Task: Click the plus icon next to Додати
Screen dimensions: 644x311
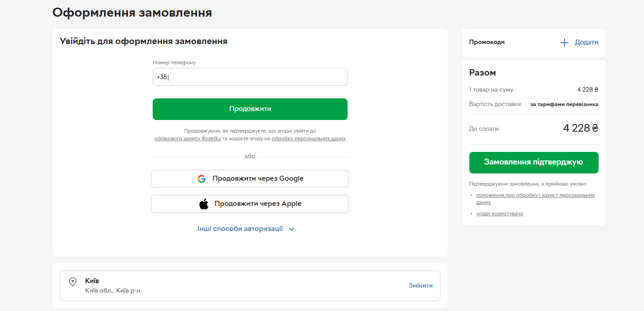Action: click(565, 43)
